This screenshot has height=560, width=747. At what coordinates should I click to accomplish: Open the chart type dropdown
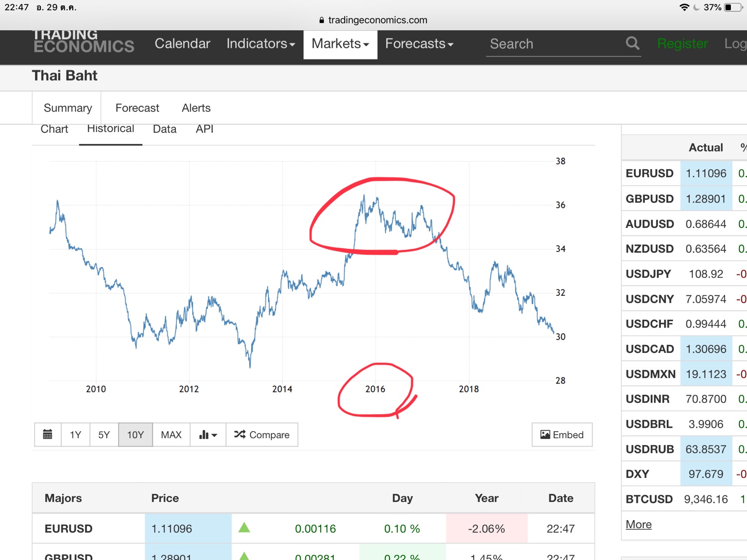[208, 435]
